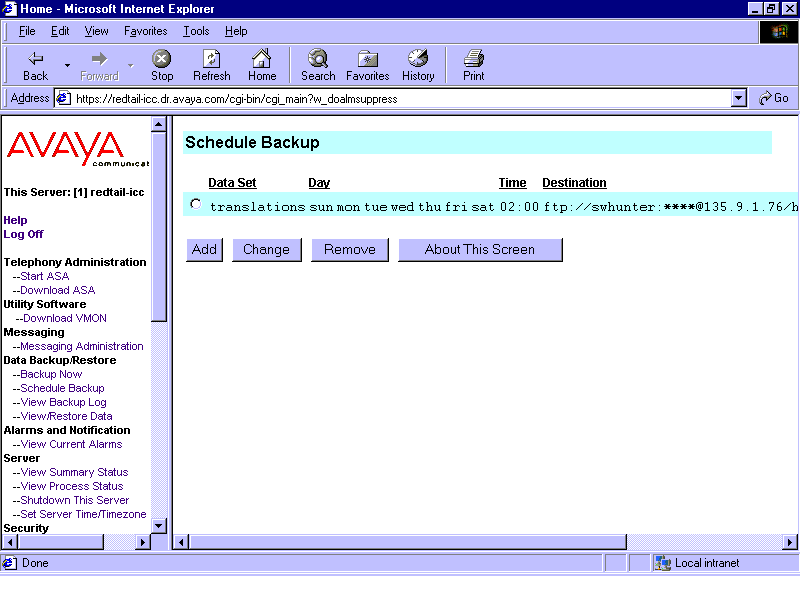Click sidebar vertical scrollbar down arrow
This screenshot has width=800, height=600.
coord(159,526)
